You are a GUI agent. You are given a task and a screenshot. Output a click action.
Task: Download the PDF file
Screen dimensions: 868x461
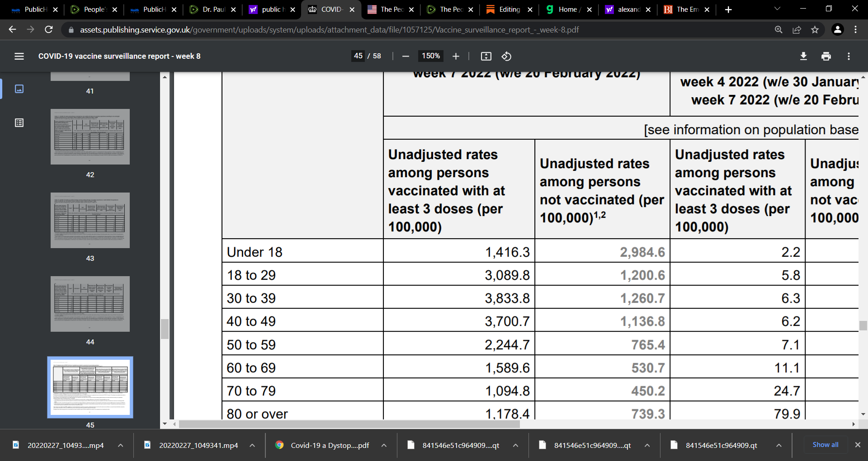[x=803, y=56]
